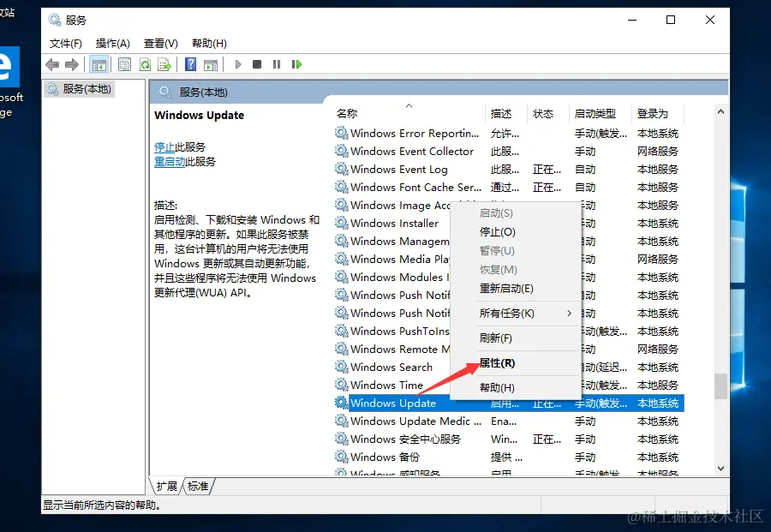
Task: Select the Windows Time service name
Action: click(x=386, y=385)
